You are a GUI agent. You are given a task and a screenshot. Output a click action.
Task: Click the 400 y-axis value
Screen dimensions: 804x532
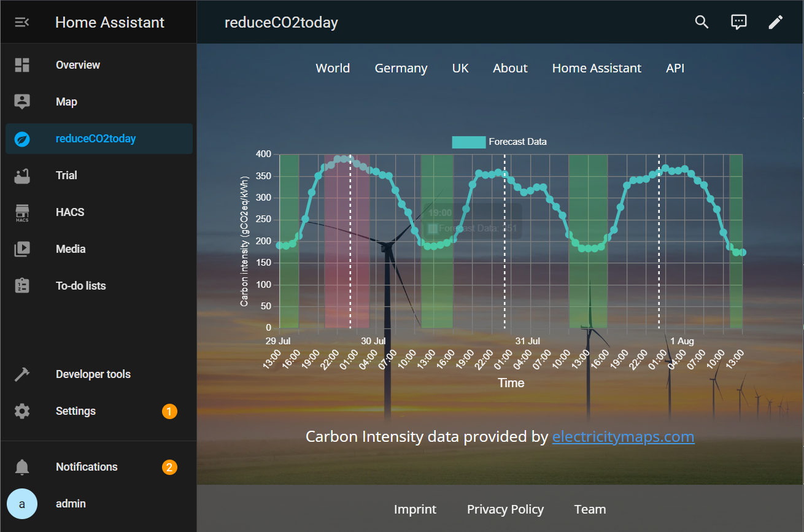[x=264, y=154]
